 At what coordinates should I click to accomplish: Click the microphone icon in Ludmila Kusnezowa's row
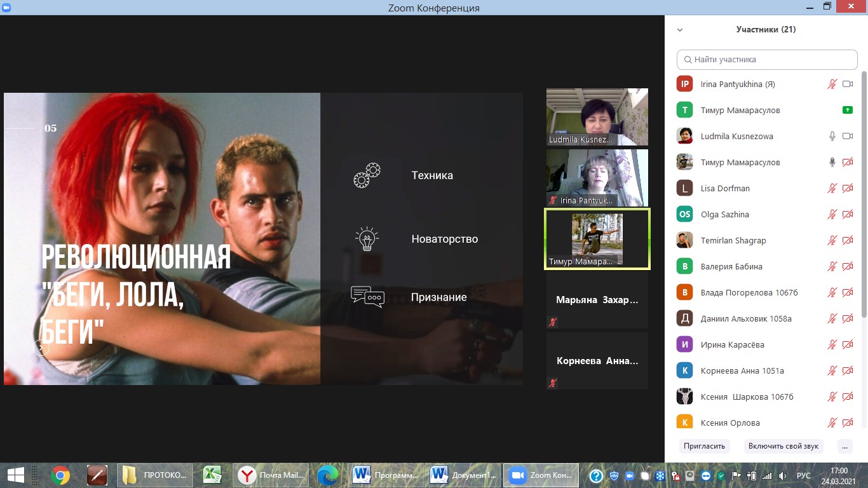(832, 136)
